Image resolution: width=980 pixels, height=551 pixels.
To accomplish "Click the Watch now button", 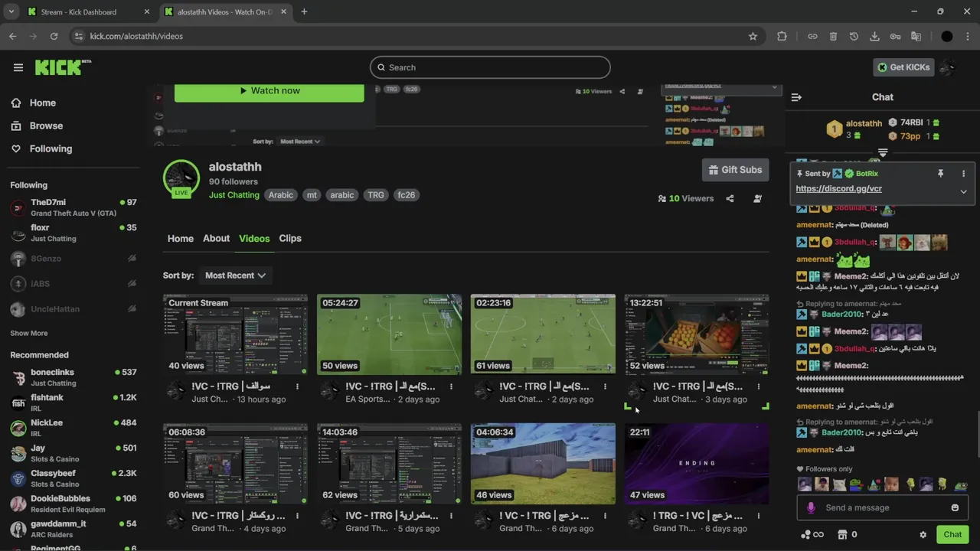I will coord(269,90).
